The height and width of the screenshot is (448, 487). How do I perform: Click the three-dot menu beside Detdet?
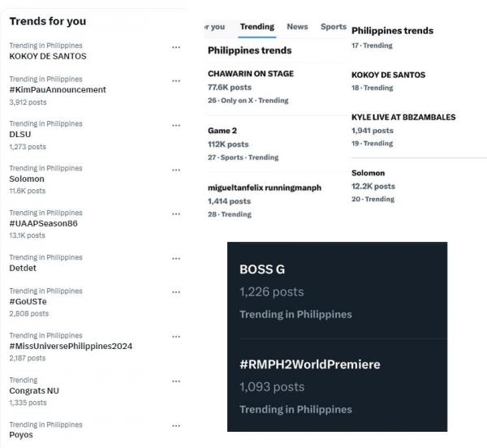[x=176, y=258]
